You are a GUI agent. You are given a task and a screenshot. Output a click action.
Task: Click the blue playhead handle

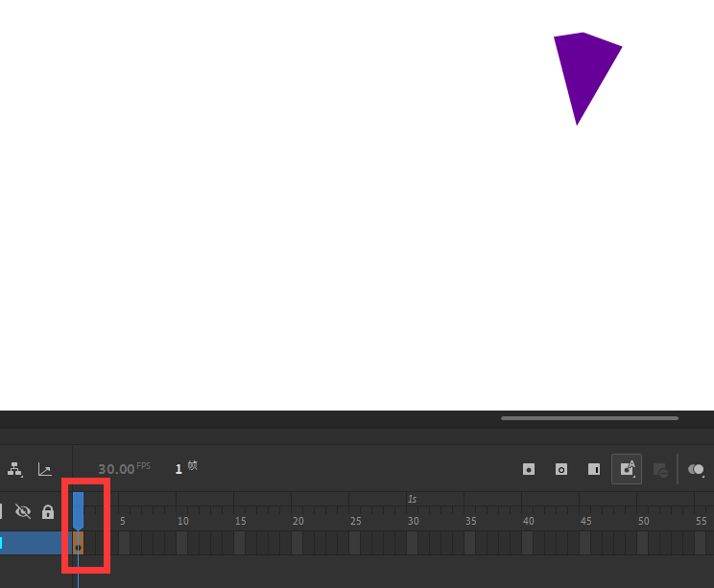pos(79,510)
